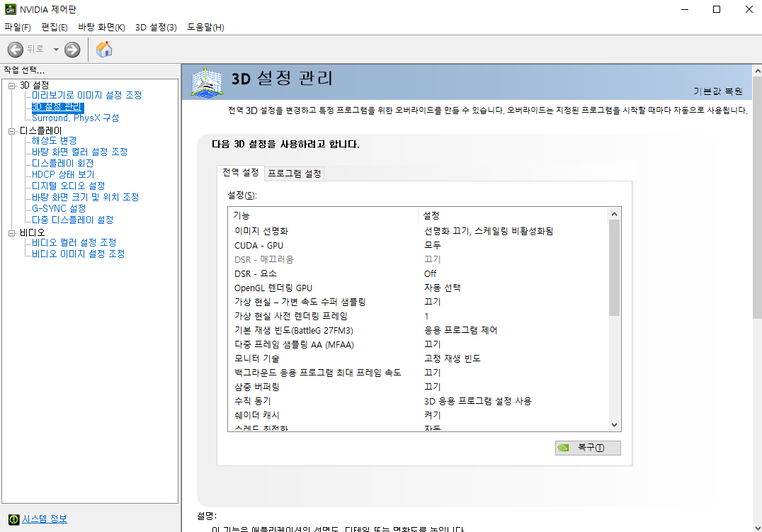
Task: Select the 이미지 선명화 row
Action: pos(417,231)
